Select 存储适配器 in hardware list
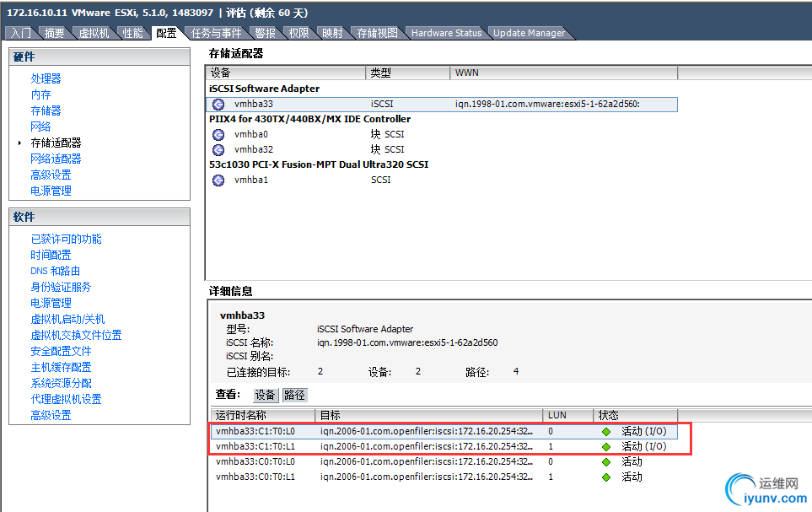 [56, 143]
